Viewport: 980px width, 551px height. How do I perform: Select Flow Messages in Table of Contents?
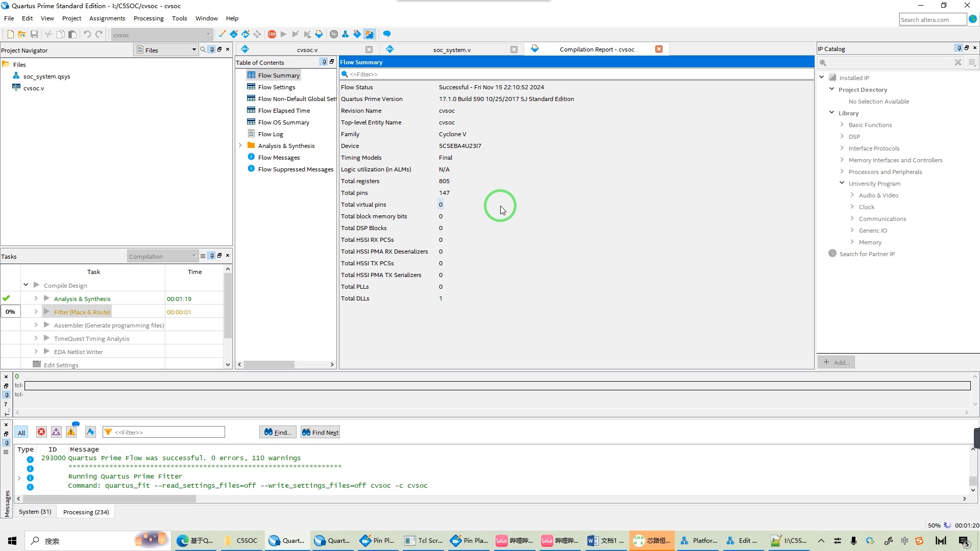(279, 157)
